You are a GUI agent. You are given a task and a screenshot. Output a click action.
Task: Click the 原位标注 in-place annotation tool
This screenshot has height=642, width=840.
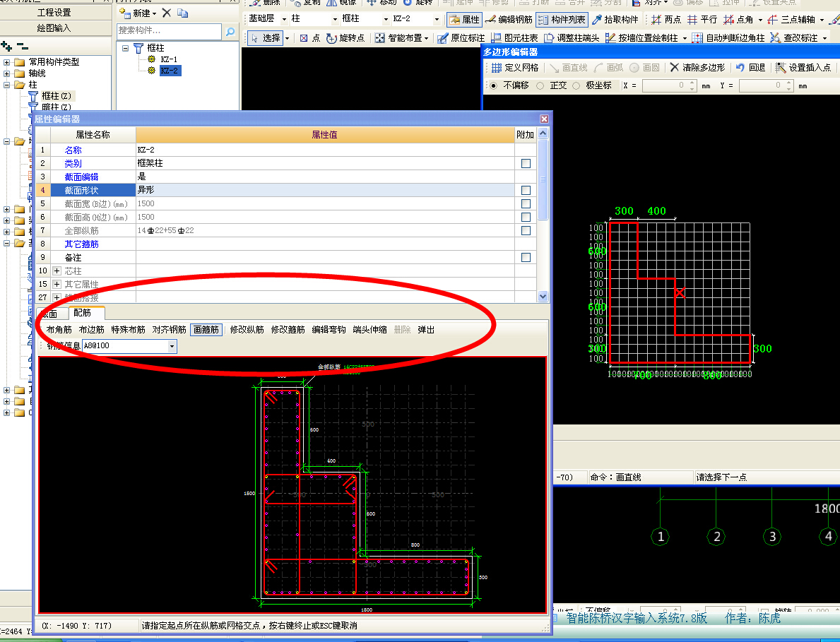pos(461,38)
